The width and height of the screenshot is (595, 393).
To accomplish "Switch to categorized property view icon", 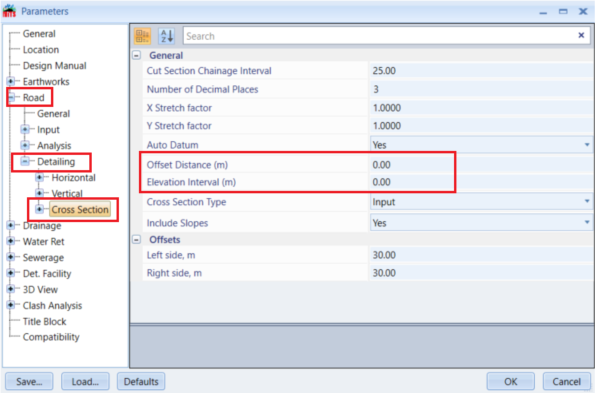I will [142, 36].
